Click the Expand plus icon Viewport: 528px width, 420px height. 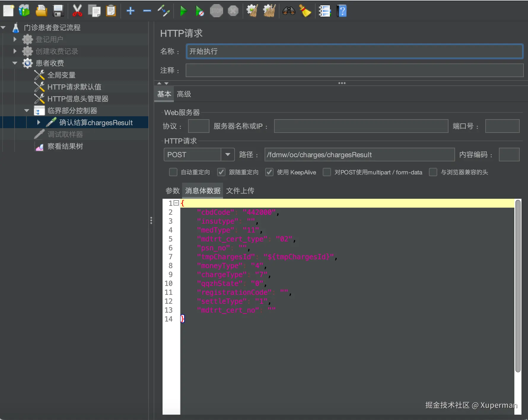click(131, 11)
